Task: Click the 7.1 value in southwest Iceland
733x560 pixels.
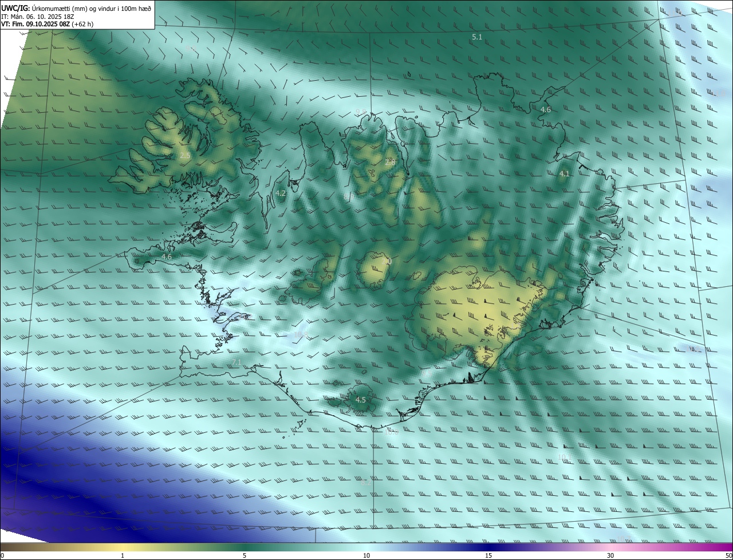Action: (237, 362)
